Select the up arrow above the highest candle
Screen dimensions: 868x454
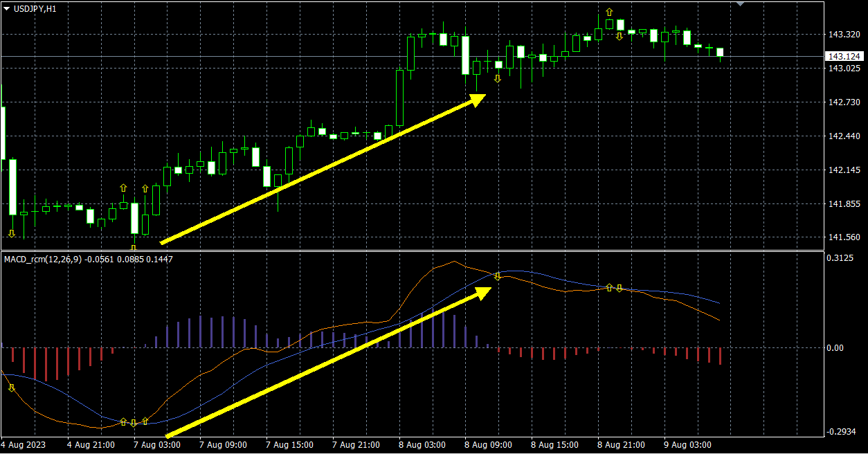(609, 12)
